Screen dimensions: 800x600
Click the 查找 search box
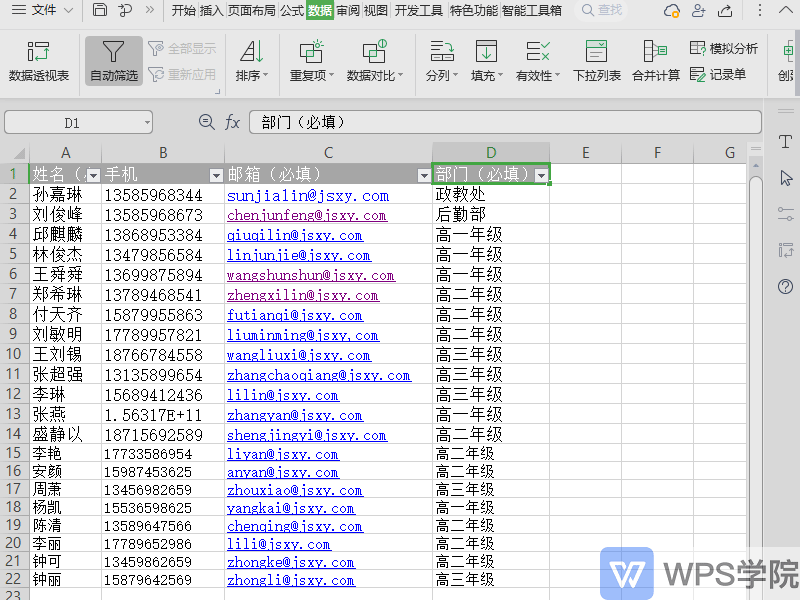pyautogui.click(x=603, y=10)
